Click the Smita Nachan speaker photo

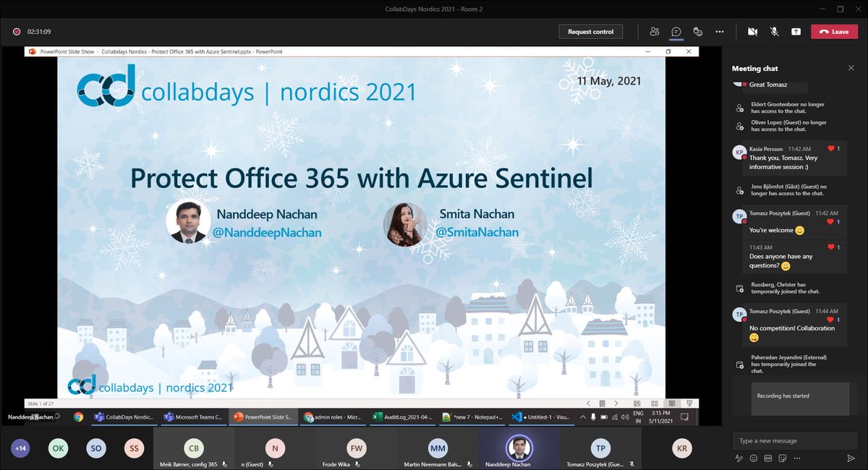click(x=405, y=224)
